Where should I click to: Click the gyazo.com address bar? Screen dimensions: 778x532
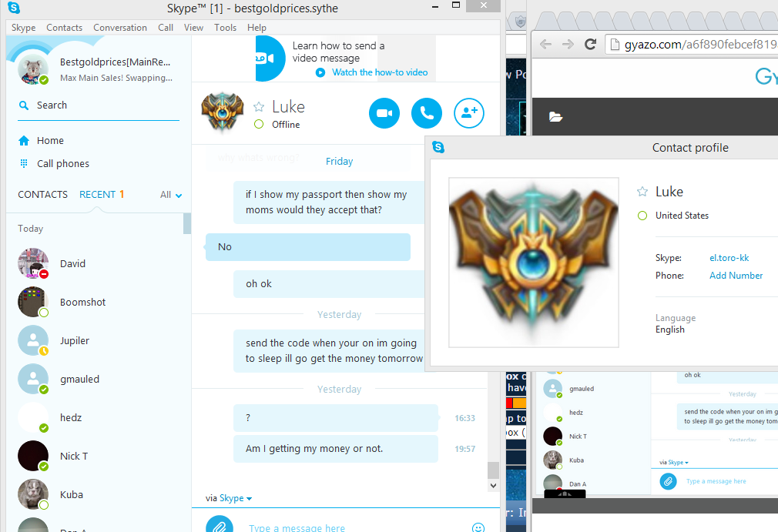tap(692, 44)
